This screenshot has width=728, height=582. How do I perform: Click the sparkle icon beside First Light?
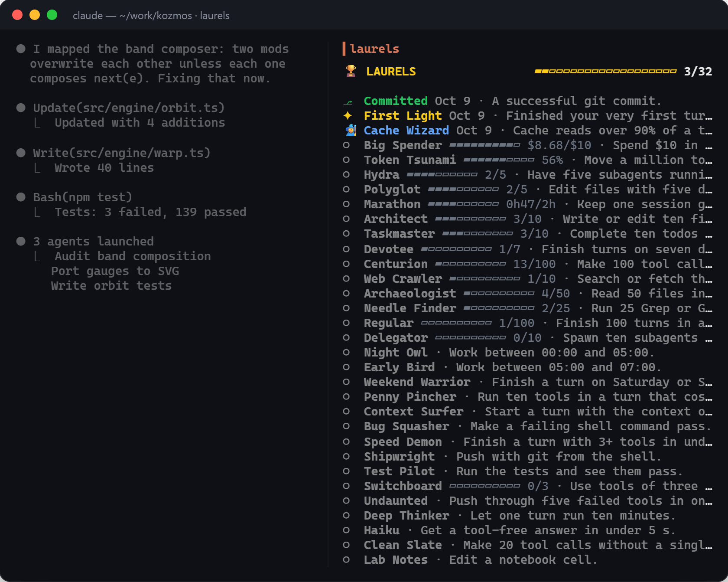348,115
